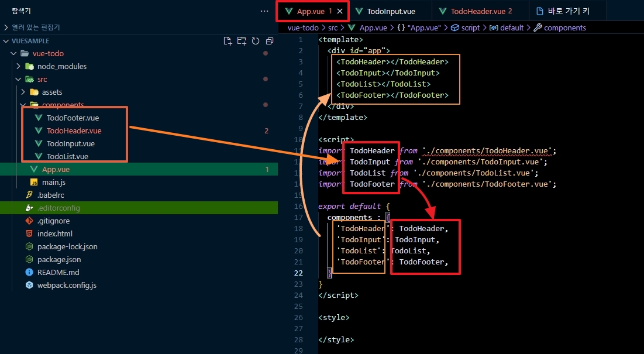Click src in the breadcrumb
The width and height of the screenshot is (644, 354).
click(x=333, y=28)
